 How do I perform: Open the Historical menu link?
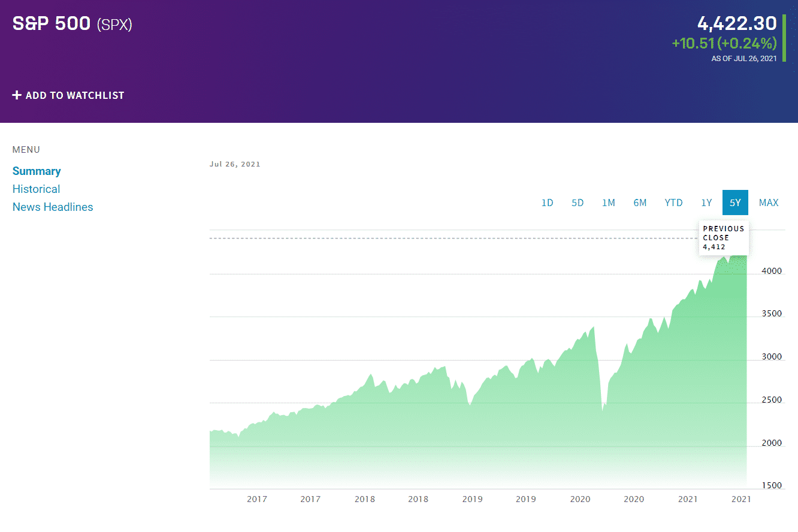37,189
